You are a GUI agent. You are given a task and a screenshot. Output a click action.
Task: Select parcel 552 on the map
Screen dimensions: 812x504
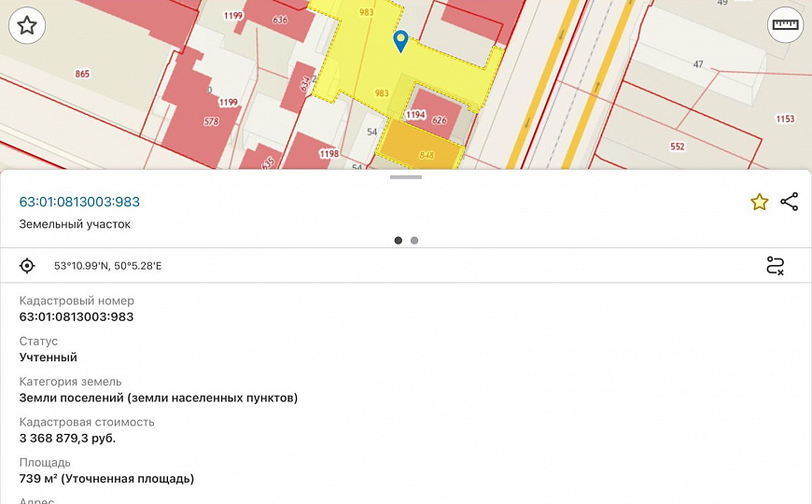point(677,147)
